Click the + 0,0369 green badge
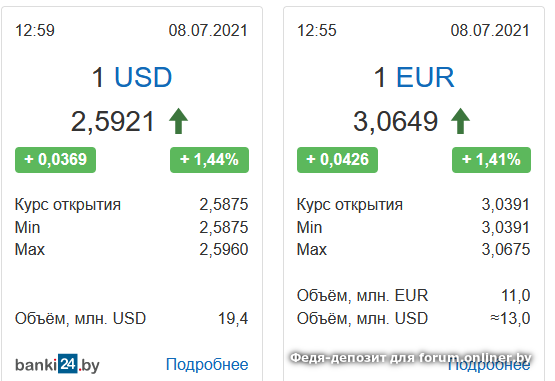Viewport: 555px width, 381px height. 55,160
